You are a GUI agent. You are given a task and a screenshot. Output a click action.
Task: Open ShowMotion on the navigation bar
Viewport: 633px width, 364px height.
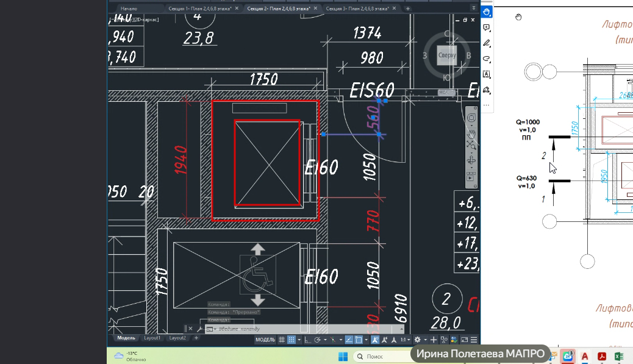coord(471,176)
